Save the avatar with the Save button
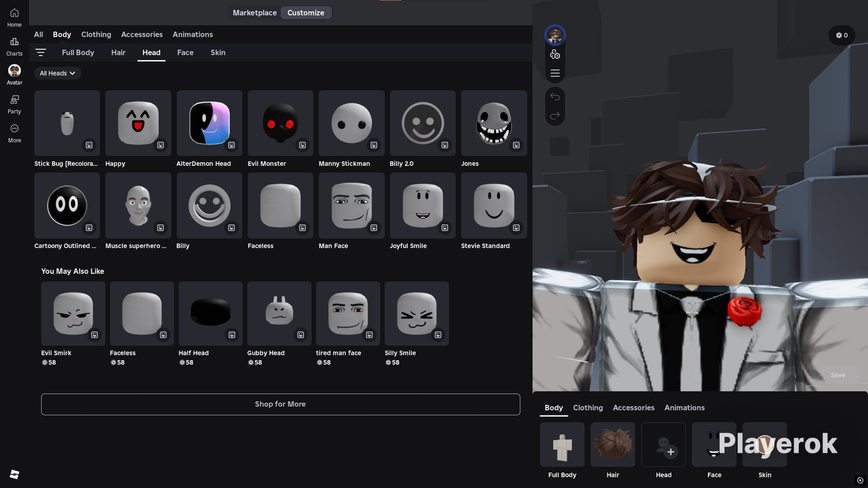The width and height of the screenshot is (868, 488). pos(838,375)
